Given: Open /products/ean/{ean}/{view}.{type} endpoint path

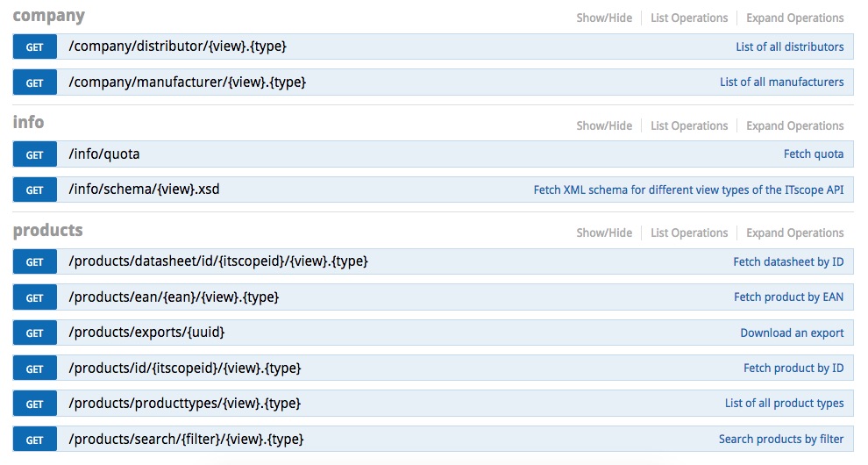Looking at the screenshot, I should (174, 297).
